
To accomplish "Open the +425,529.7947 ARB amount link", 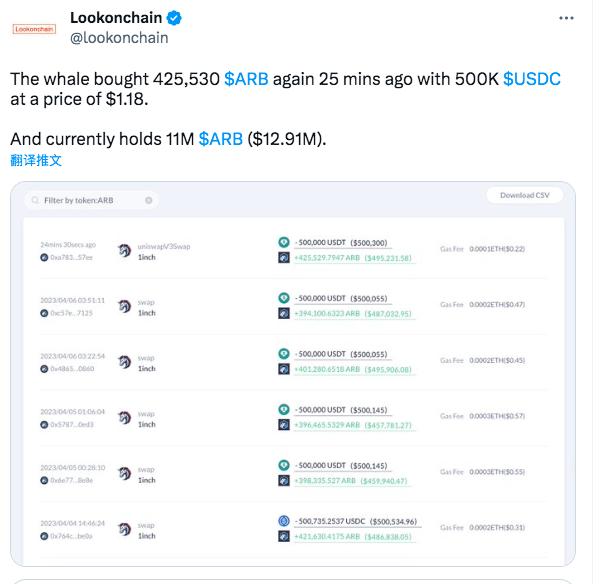I will click(x=327, y=258).
